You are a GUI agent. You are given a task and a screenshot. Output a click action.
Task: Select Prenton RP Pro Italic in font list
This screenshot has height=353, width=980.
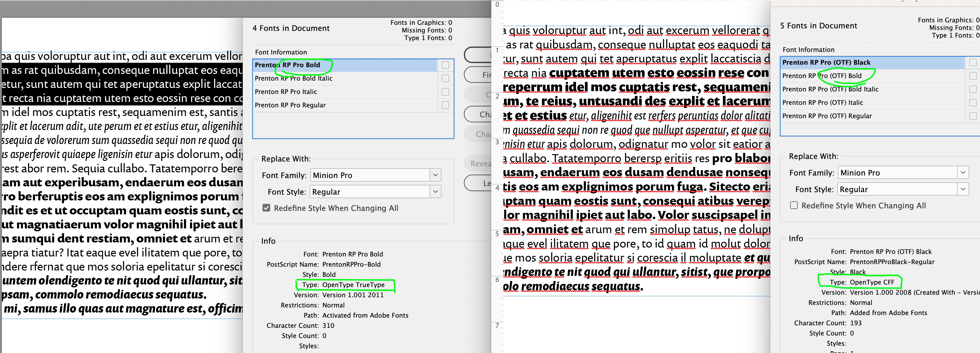click(286, 92)
